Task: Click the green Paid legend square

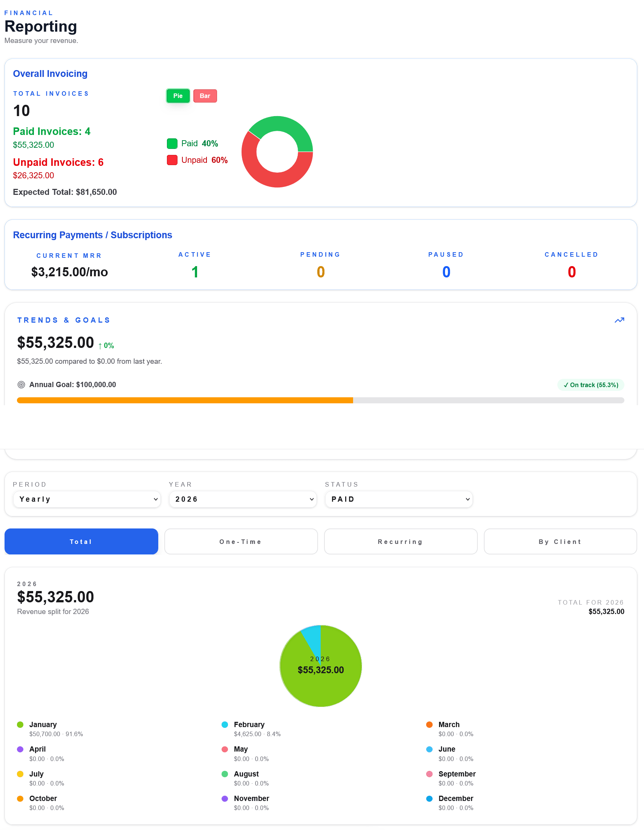Action: point(173,143)
